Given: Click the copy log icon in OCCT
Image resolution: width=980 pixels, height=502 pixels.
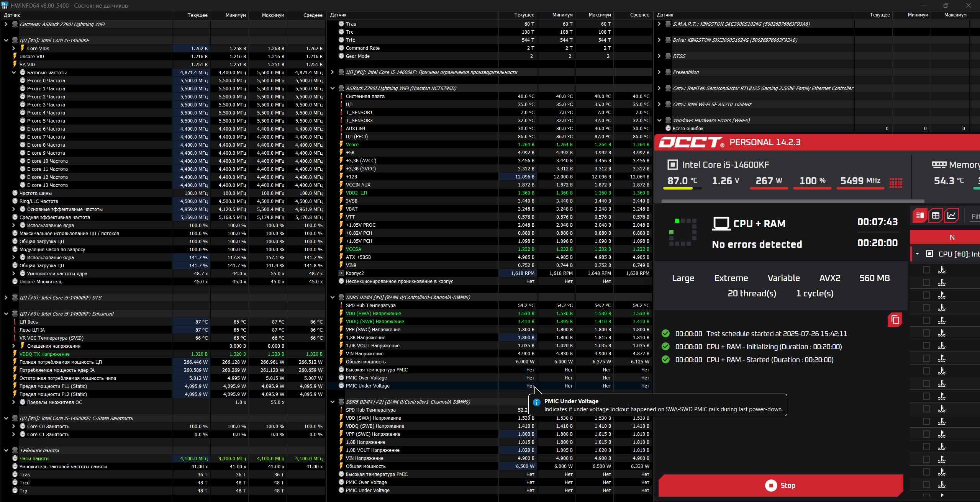Looking at the screenshot, I should click(x=895, y=320).
